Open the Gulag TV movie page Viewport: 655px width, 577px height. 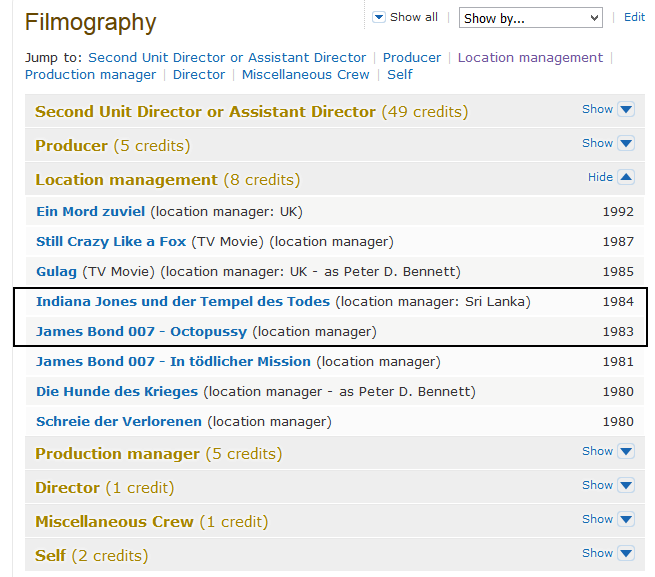coord(56,271)
